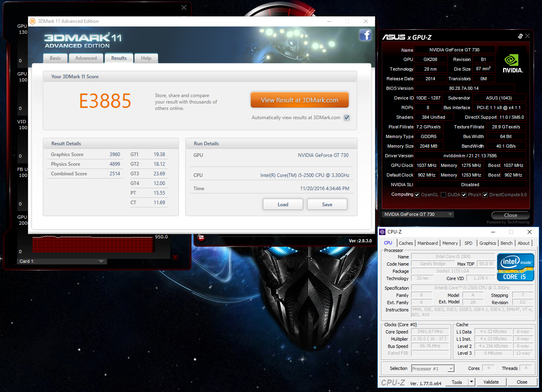Click the GPU name field in GPU-Z

[454, 50]
